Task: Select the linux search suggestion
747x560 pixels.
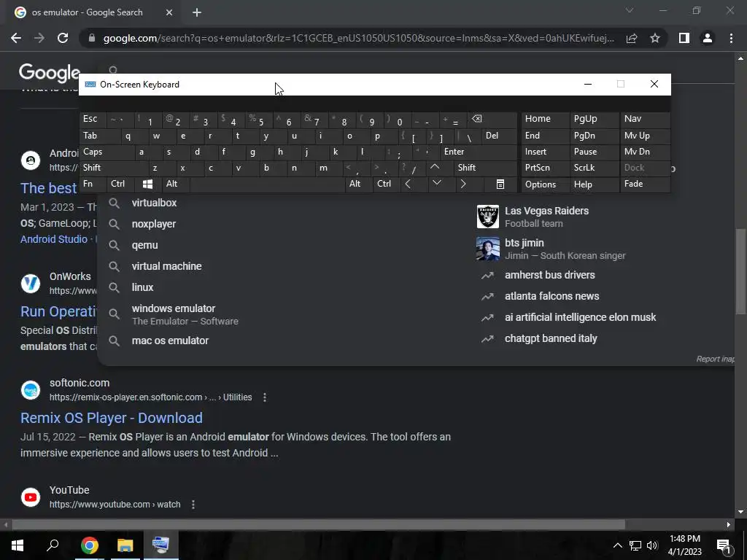Action: [142, 287]
